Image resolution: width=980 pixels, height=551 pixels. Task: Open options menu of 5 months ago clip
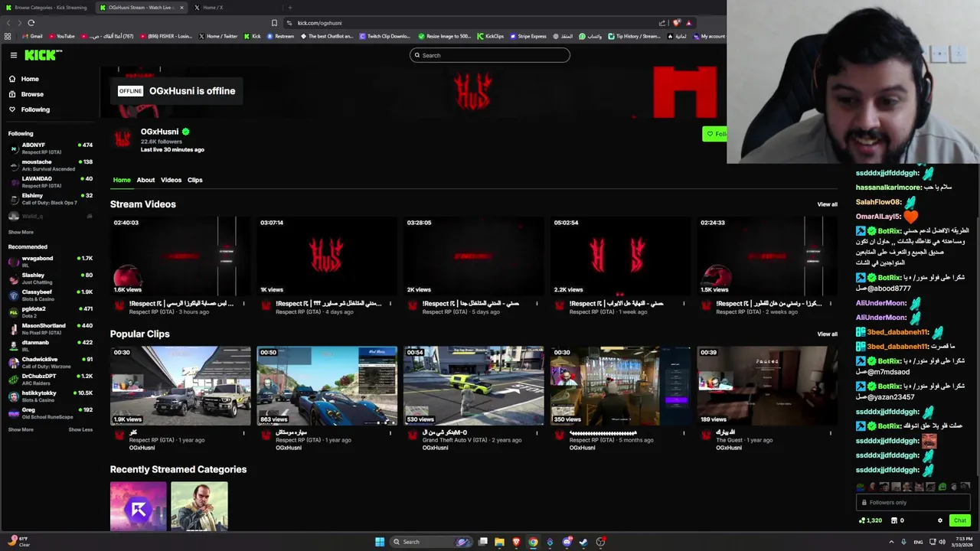click(684, 433)
